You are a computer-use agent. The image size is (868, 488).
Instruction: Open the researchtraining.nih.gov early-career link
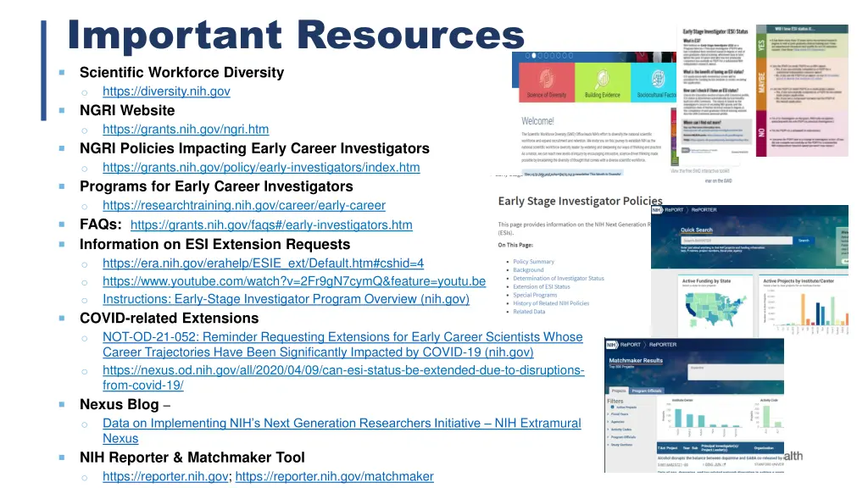[243, 205]
